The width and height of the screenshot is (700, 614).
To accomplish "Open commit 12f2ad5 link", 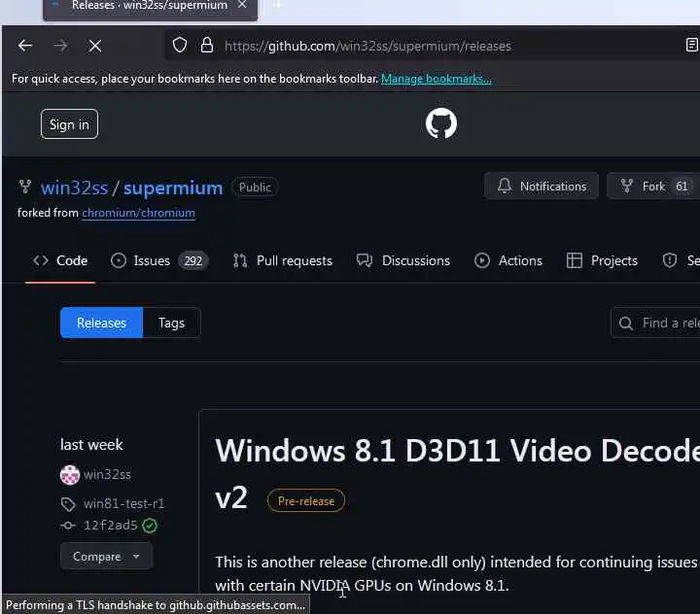I will [110, 526].
